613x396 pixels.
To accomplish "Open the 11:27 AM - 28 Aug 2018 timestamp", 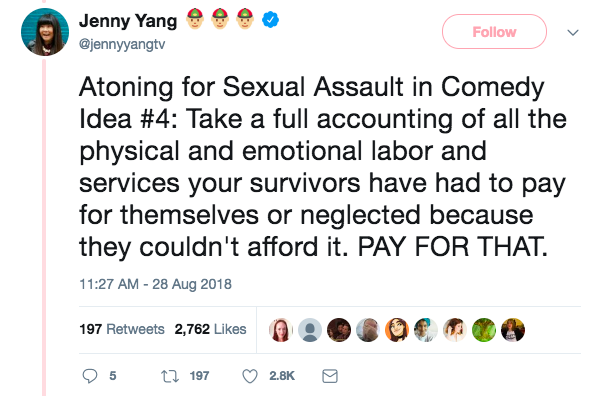I will pos(155,284).
